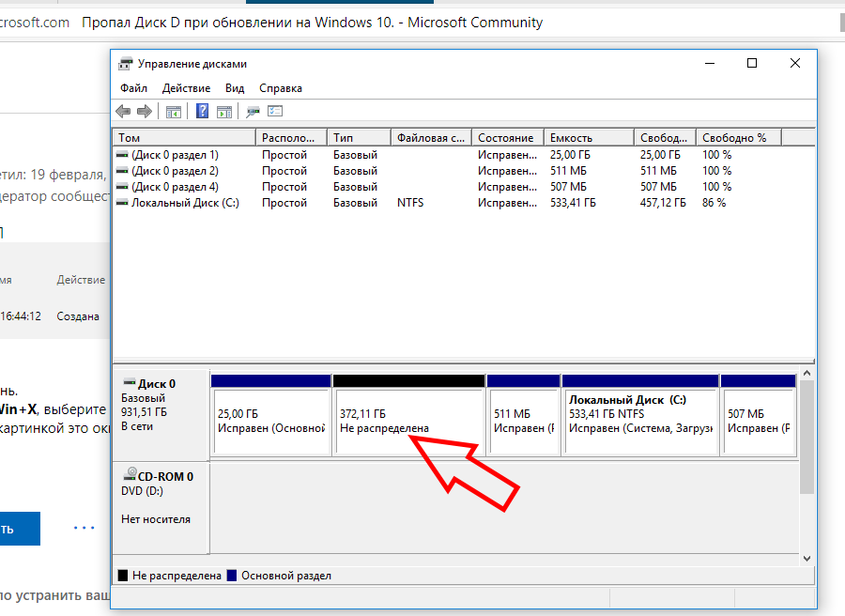Select the CD-ROM 0 drive icon
This screenshot has width=845, height=616.
click(x=130, y=474)
